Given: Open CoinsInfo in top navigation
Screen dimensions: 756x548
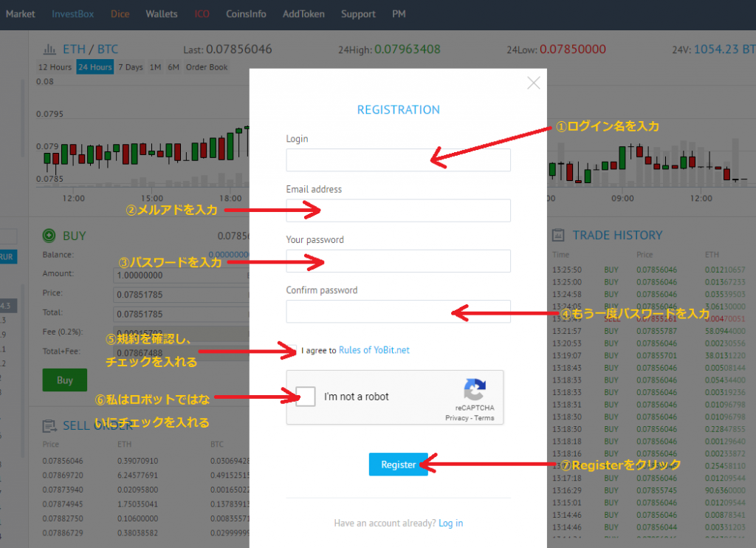Looking at the screenshot, I should coord(246,14).
